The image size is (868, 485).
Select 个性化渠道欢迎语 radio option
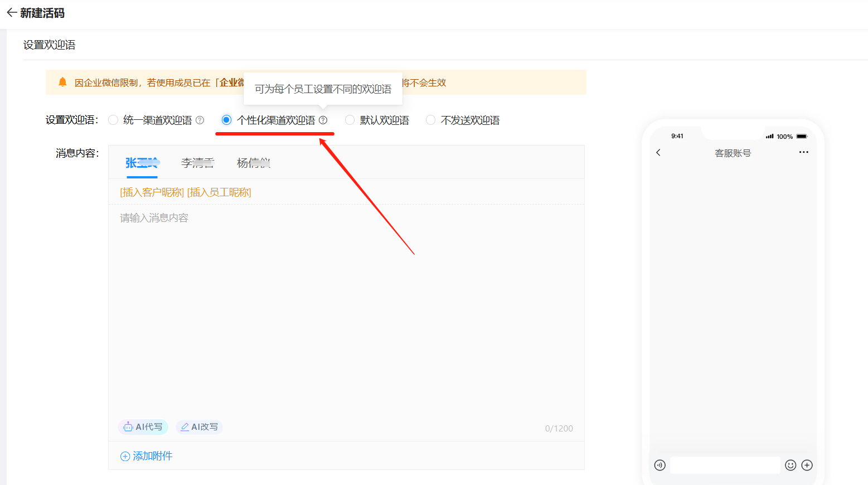226,120
